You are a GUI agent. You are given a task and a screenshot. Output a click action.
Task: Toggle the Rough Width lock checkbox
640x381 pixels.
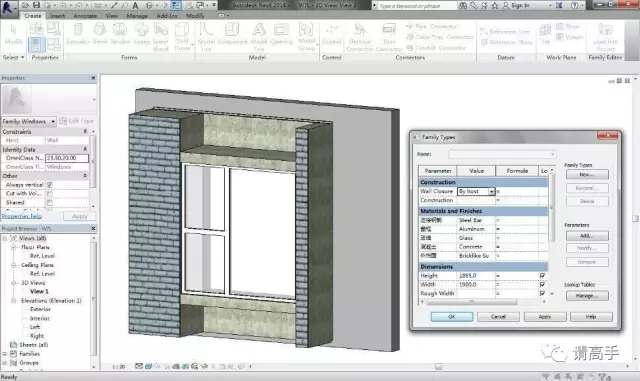pos(542,293)
